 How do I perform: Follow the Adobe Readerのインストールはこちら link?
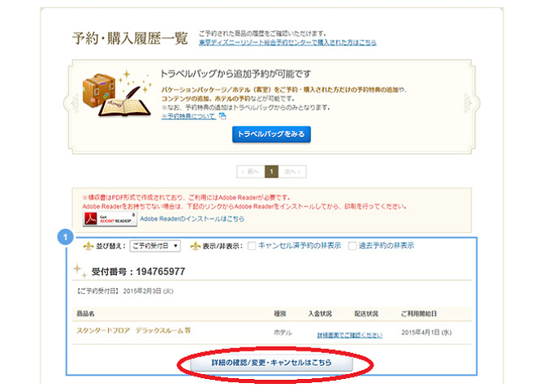point(192,219)
